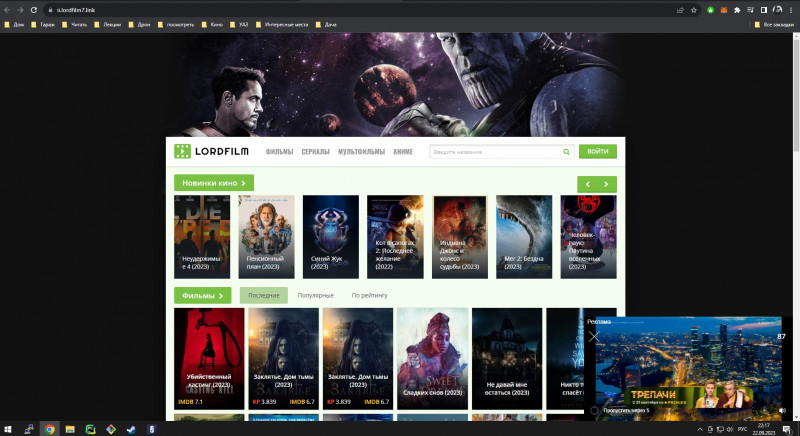Select the По рейтингу tab
The image size is (800, 436).
(369, 295)
